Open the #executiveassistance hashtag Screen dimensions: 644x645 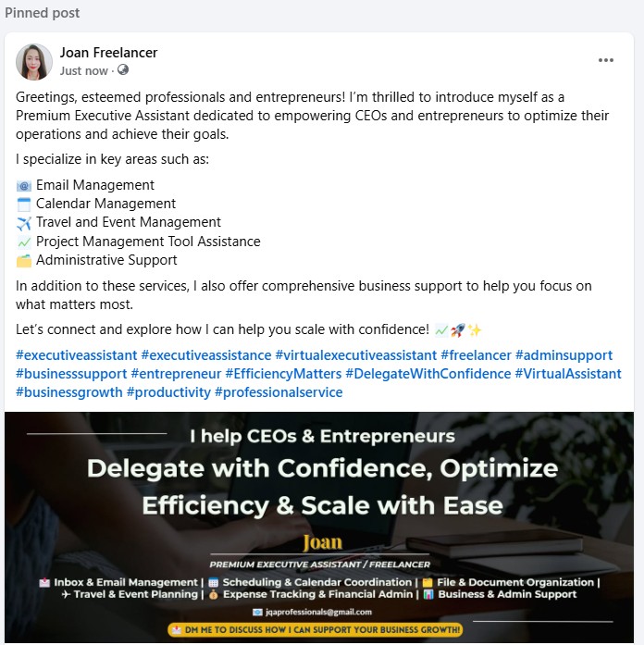(206, 355)
